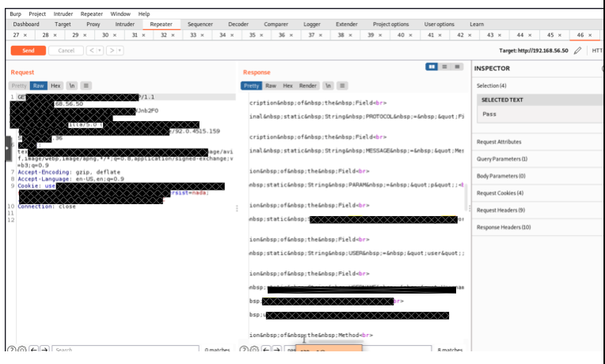Close Repeater tab 39
The height and width of the screenshot is (364, 605).
380,35
